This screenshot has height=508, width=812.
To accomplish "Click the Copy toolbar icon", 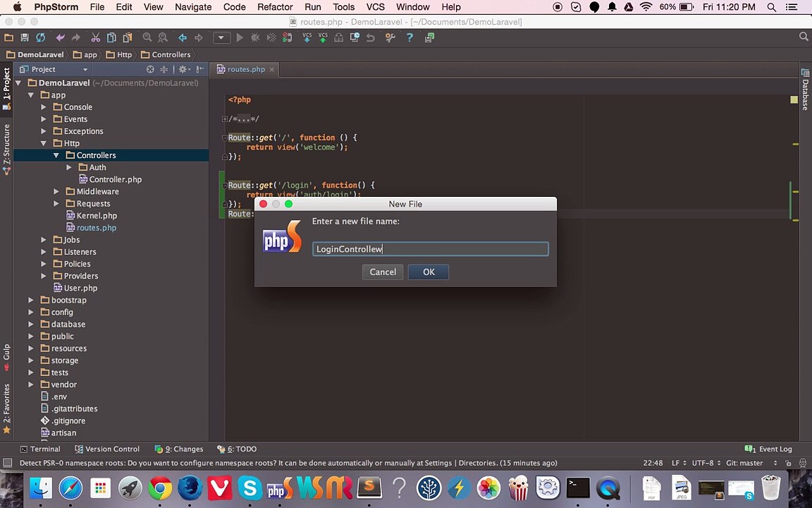I will click(x=111, y=37).
